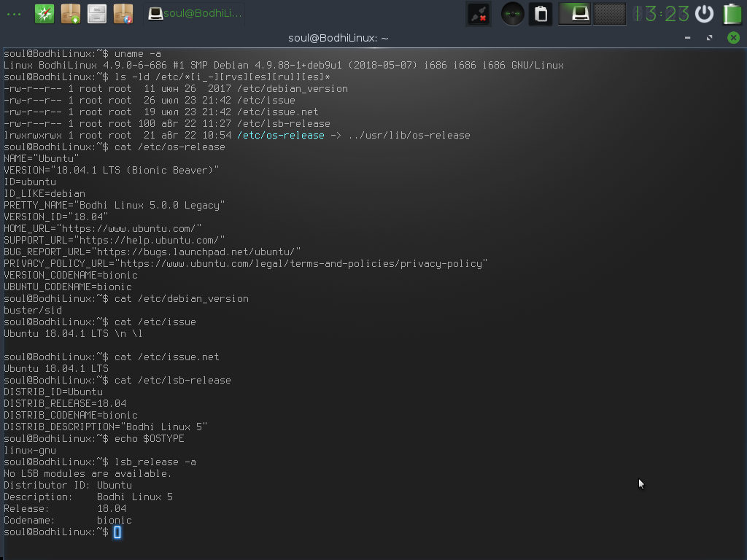Open the package box with music note badge
The image size is (747, 560).
tap(123, 14)
